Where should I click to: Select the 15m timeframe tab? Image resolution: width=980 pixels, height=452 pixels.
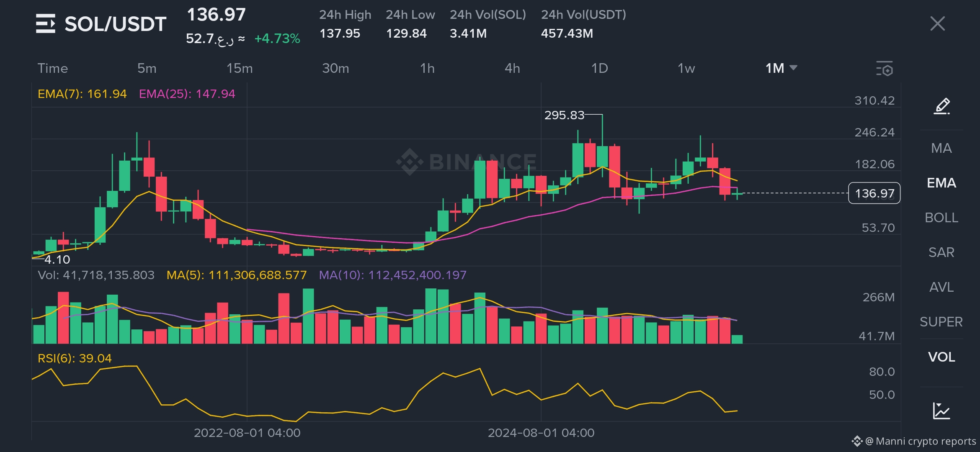pyautogui.click(x=240, y=68)
